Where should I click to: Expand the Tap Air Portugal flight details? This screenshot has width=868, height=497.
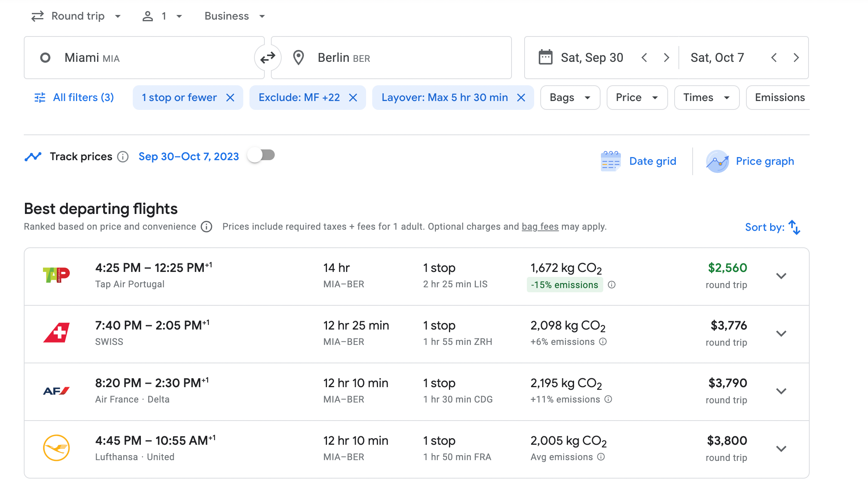click(x=781, y=276)
